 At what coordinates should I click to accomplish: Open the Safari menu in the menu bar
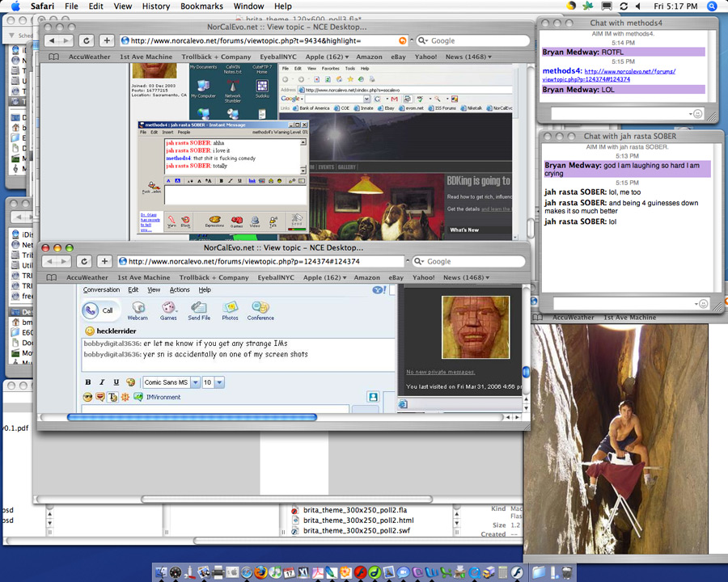tap(42, 6)
